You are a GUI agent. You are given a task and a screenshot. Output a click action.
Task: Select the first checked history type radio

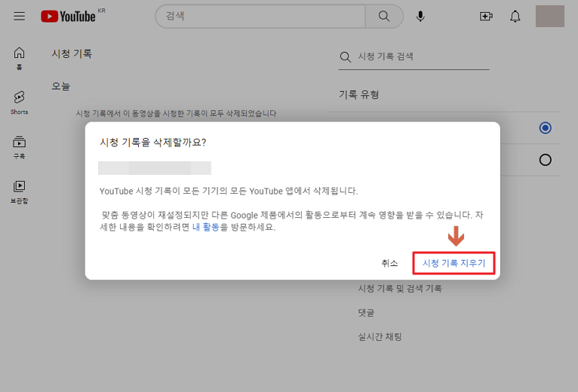coord(546,128)
